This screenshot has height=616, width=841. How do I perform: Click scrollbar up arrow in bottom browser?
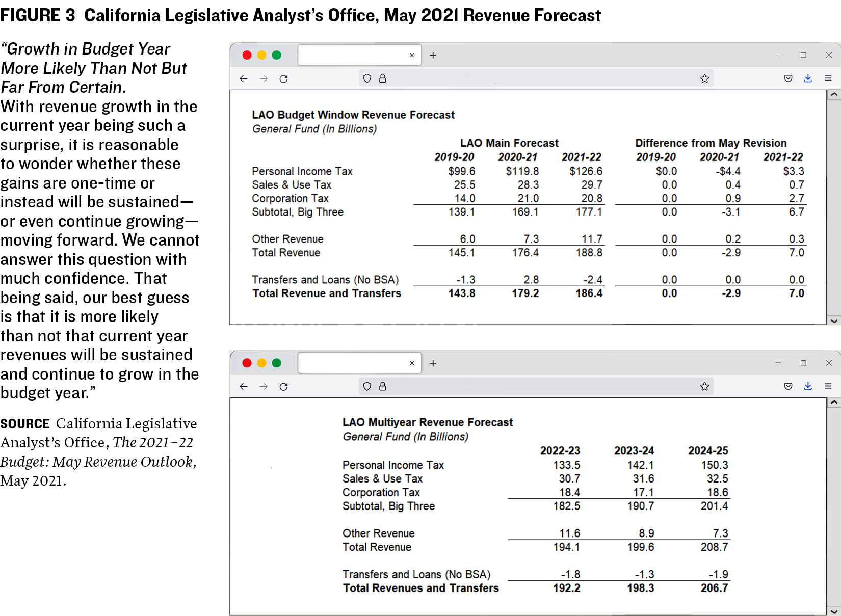coord(834,403)
